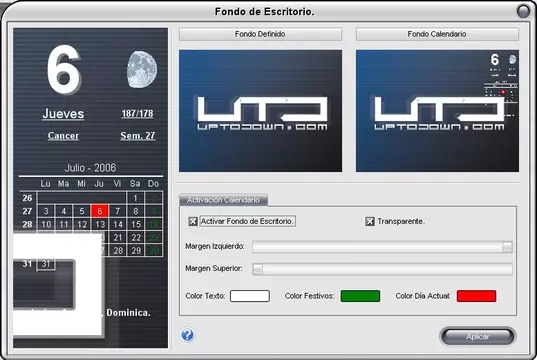Click the Cancer zodiac link
Screen dimensions: 537x360
[63, 136]
